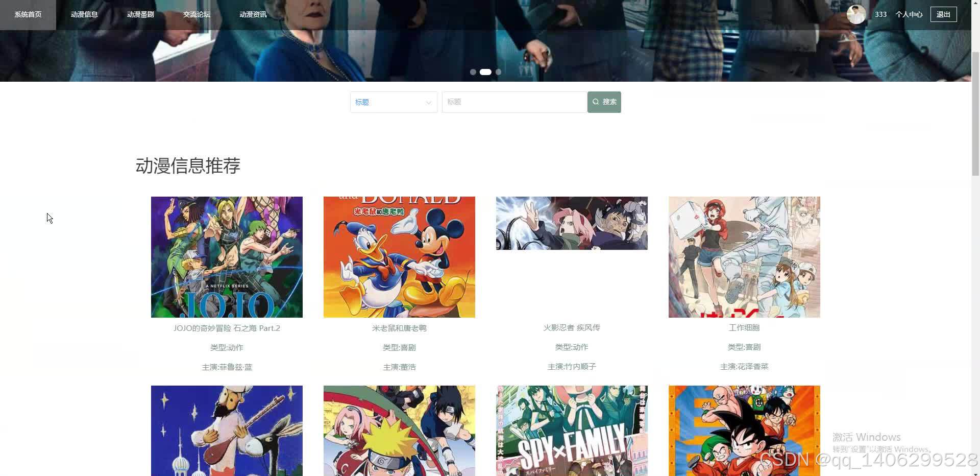Image resolution: width=980 pixels, height=476 pixels.
Task: Click the 主演:花泽香菜 text
Action: click(x=744, y=366)
